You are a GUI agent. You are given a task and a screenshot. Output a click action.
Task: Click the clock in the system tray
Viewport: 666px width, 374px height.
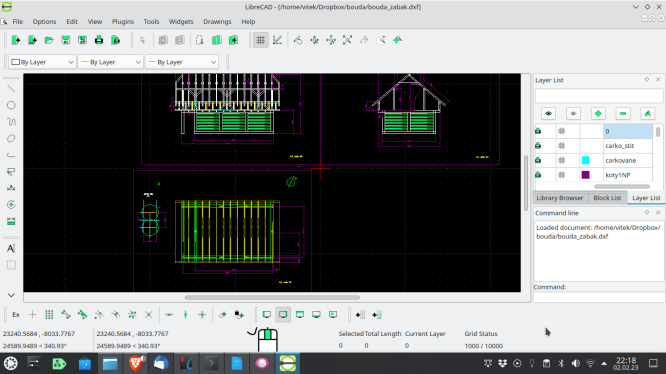[626, 363]
